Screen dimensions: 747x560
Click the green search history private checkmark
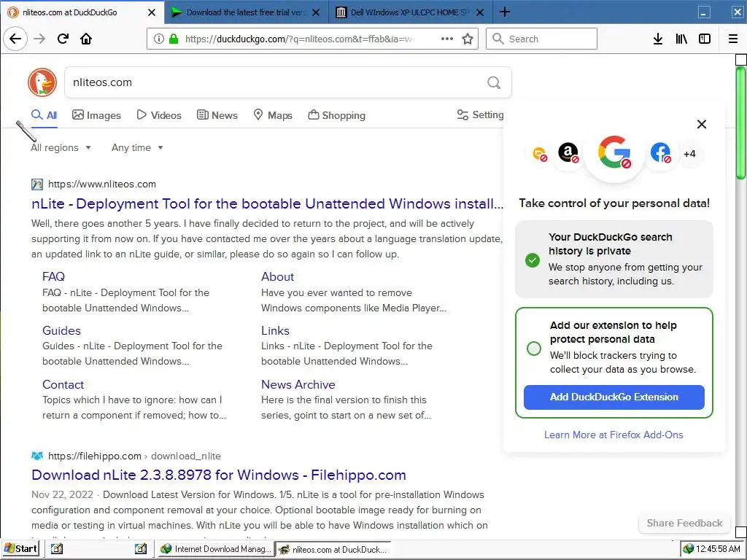(533, 260)
